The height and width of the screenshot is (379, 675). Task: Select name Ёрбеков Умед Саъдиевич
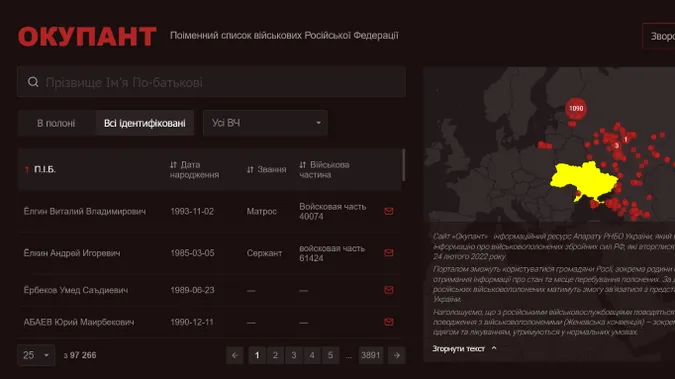76,290
